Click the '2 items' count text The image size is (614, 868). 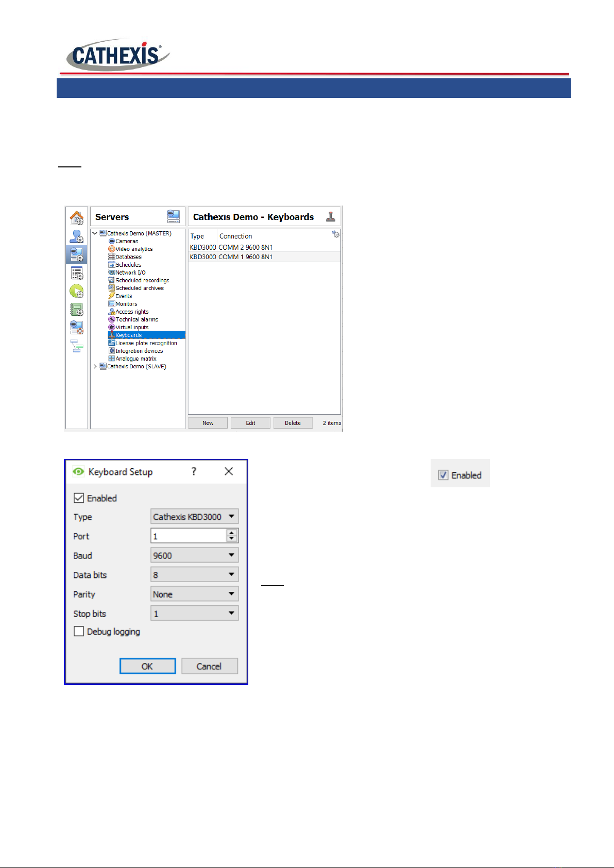[x=332, y=423]
